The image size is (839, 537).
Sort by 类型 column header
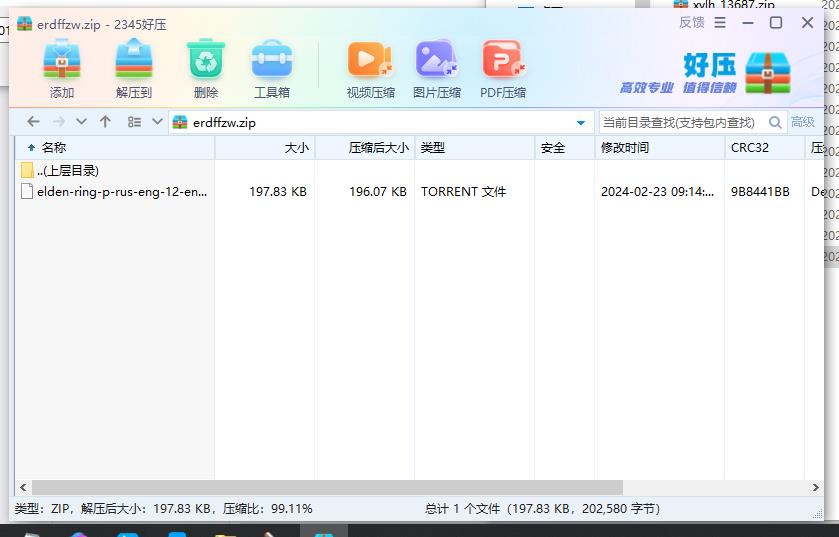475,148
